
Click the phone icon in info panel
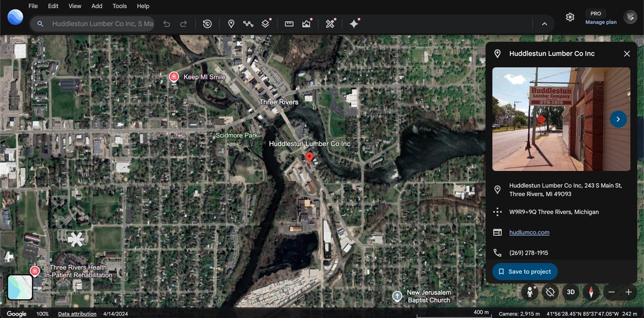click(497, 252)
